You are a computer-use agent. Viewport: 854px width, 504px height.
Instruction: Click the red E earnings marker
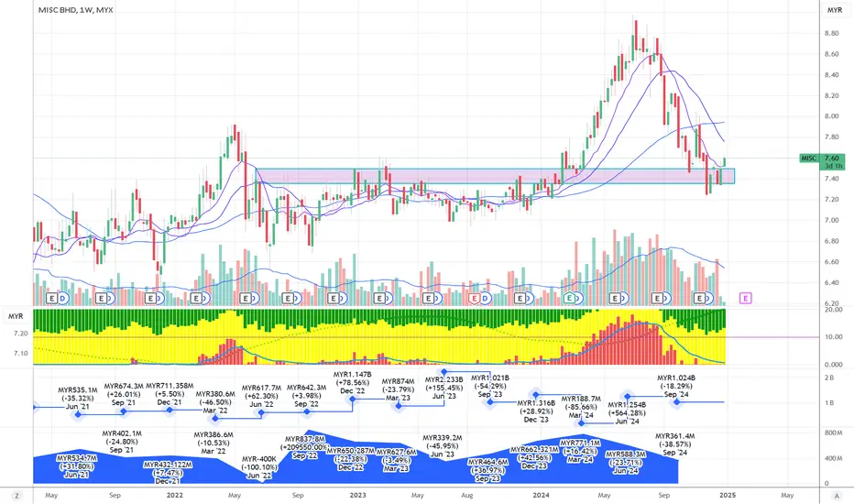click(x=475, y=298)
